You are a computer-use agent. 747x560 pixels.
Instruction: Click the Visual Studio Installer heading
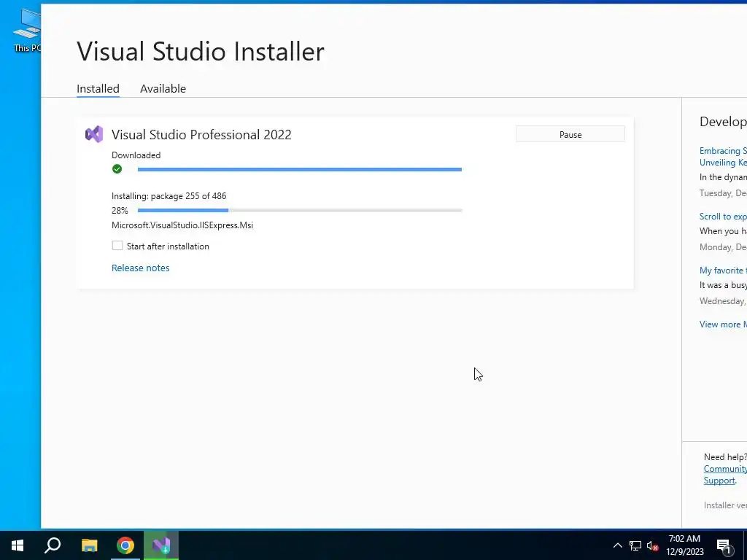201,51
